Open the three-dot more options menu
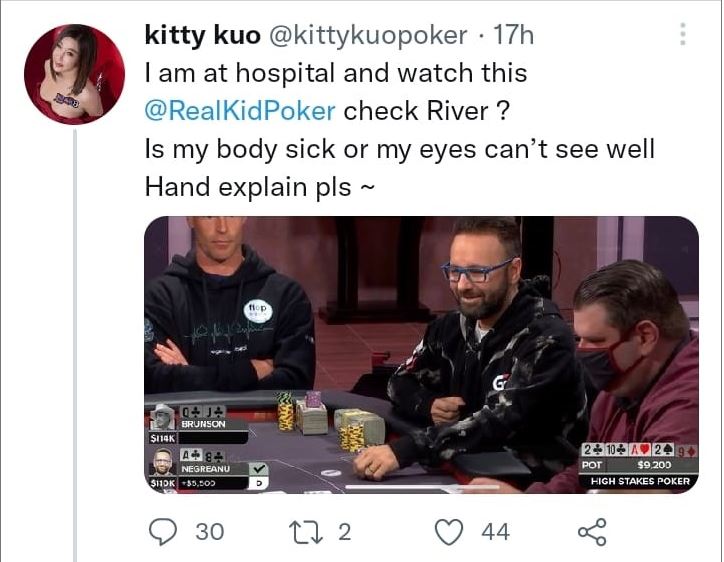The width and height of the screenshot is (724, 562). [x=683, y=34]
